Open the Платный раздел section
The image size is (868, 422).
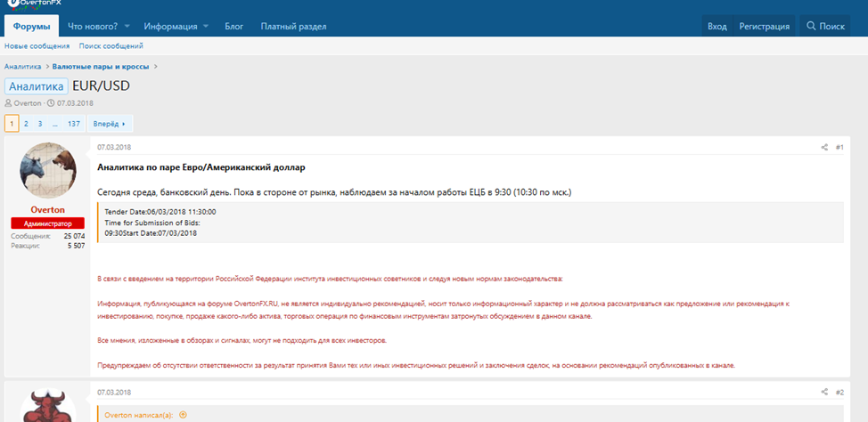(293, 26)
